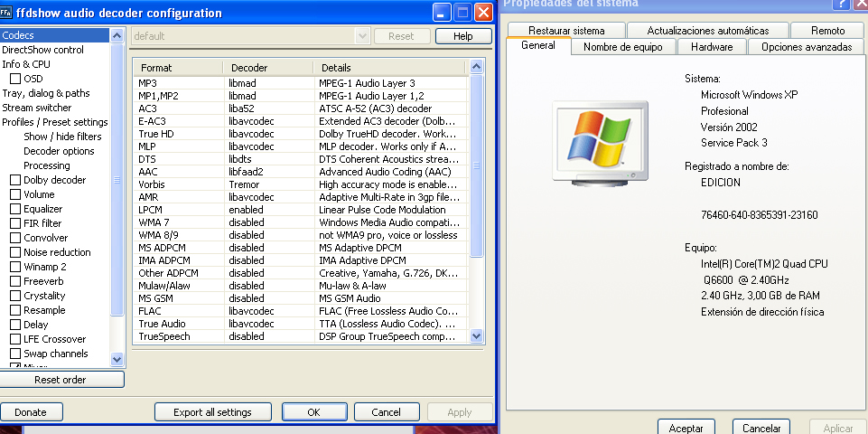The width and height of the screenshot is (868, 434).
Task: Click the ffdshow title bar icon
Action: tap(6, 13)
